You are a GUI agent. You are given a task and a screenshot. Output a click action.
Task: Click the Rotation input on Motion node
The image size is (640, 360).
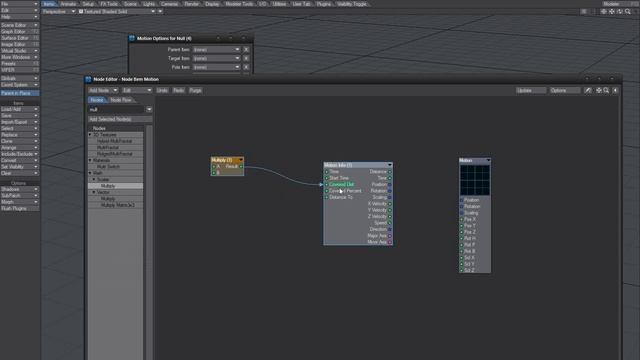462,207
